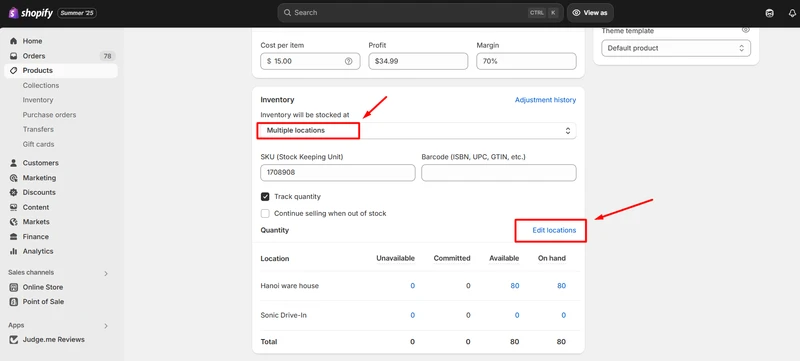Viewport: 800px width, 361px height.
Task: Click the Judge.me Reviews app icon
Action: (14, 340)
